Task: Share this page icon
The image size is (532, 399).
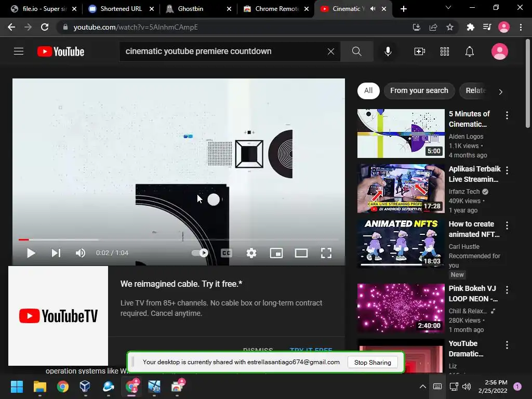Action: (433, 27)
